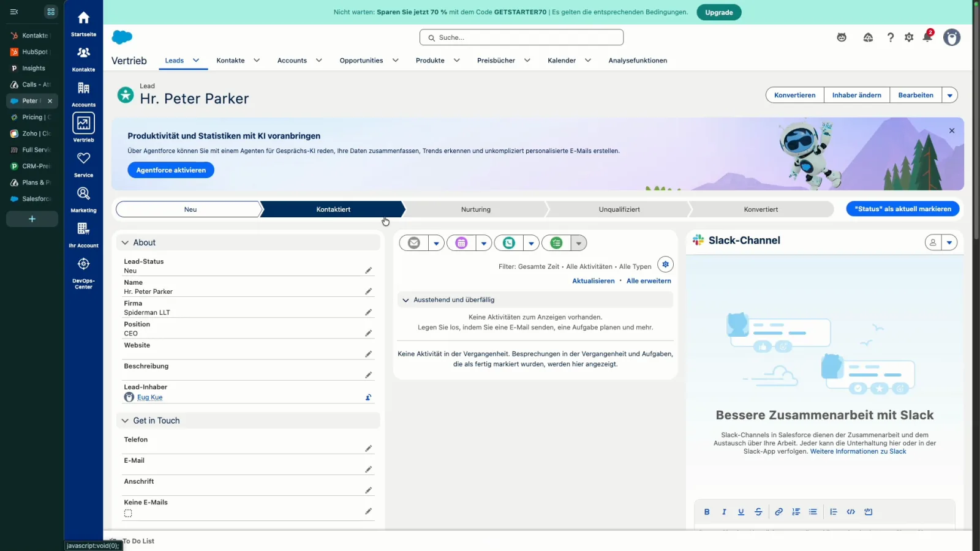Open the Leads tab dropdown arrow
Image resolution: width=980 pixels, height=551 pixels.
[196, 61]
